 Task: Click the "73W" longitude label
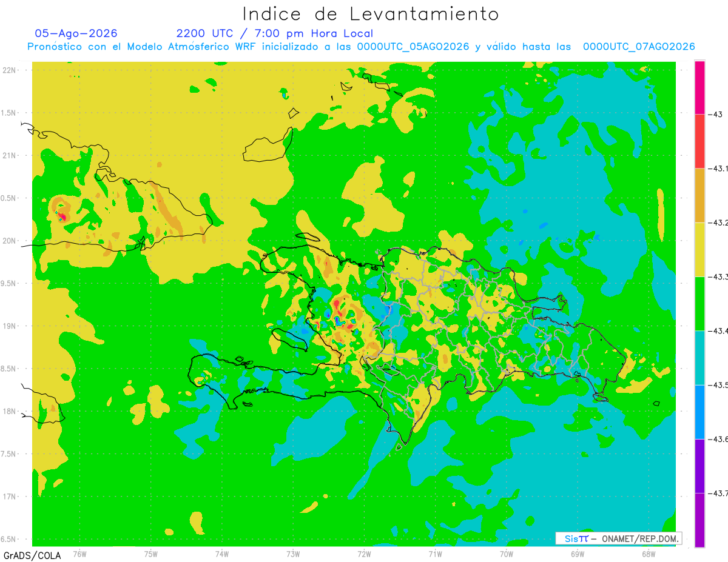tap(293, 555)
